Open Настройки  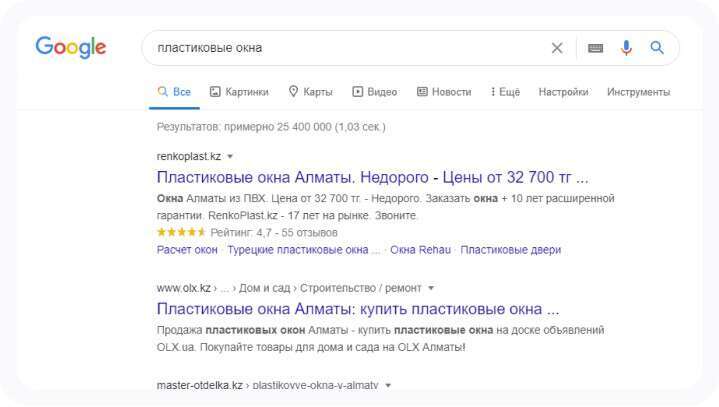point(564,92)
